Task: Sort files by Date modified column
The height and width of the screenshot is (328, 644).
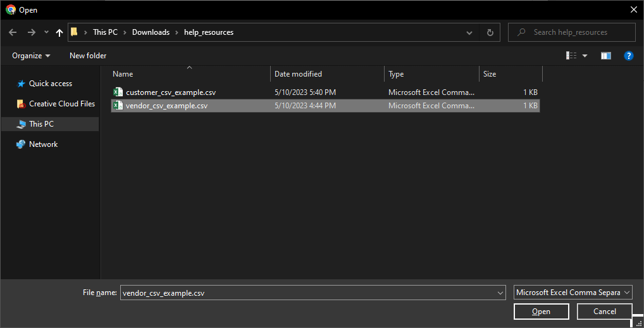Action: (298, 74)
